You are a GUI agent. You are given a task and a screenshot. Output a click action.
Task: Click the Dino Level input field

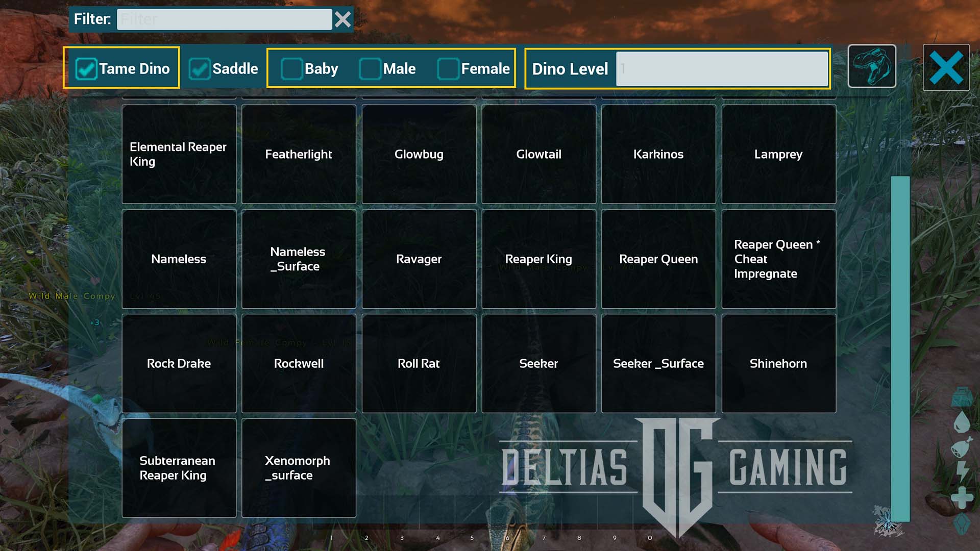click(722, 68)
